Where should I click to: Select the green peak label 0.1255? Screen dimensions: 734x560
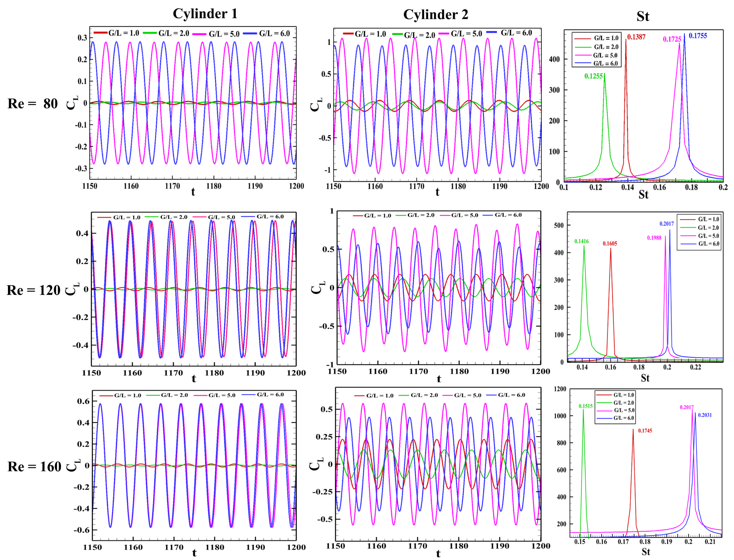(594, 76)
